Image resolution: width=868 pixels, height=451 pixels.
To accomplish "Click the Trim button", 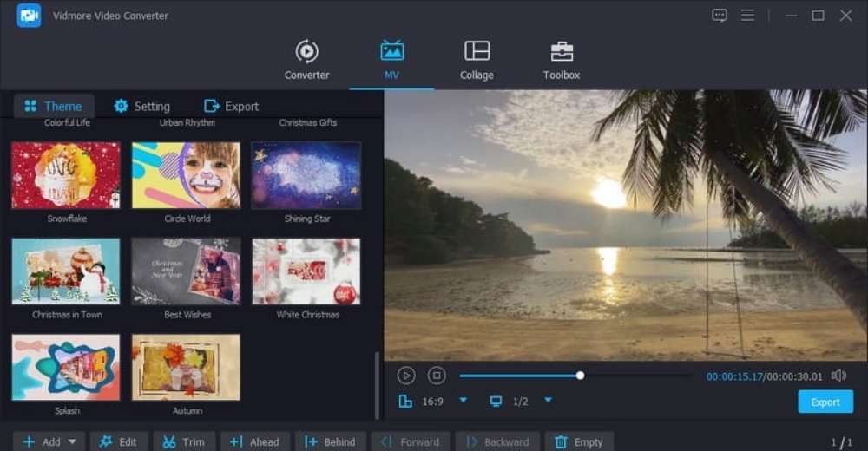I will (x=183, y=442).
